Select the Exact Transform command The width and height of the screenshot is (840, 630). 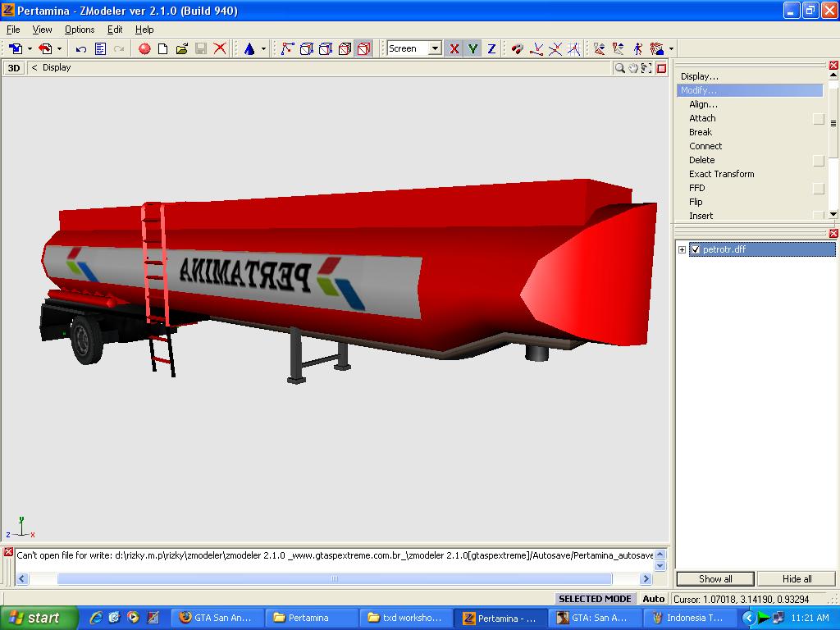(x=722, y=174)
